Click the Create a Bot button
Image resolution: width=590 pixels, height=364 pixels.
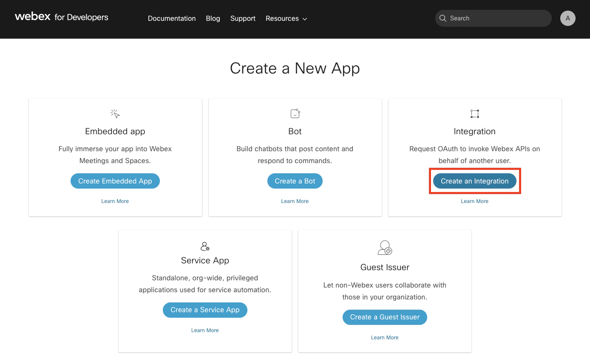coord(295,181)
